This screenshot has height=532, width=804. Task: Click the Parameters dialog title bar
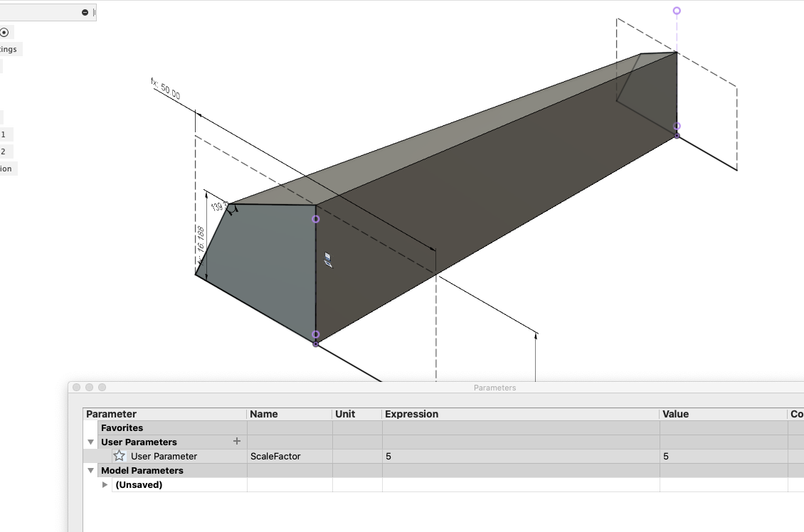pos(494,388)
